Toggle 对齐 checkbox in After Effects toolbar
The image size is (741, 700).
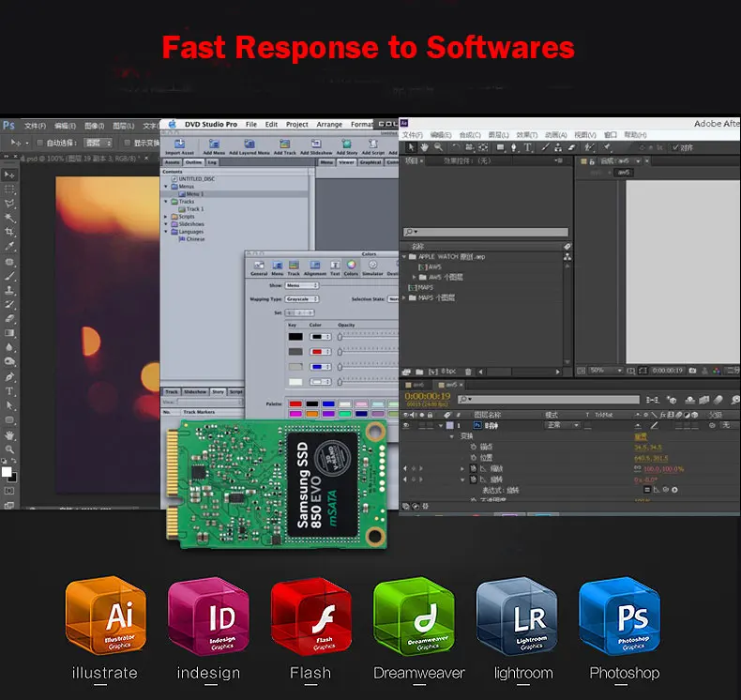click(675, 147)
